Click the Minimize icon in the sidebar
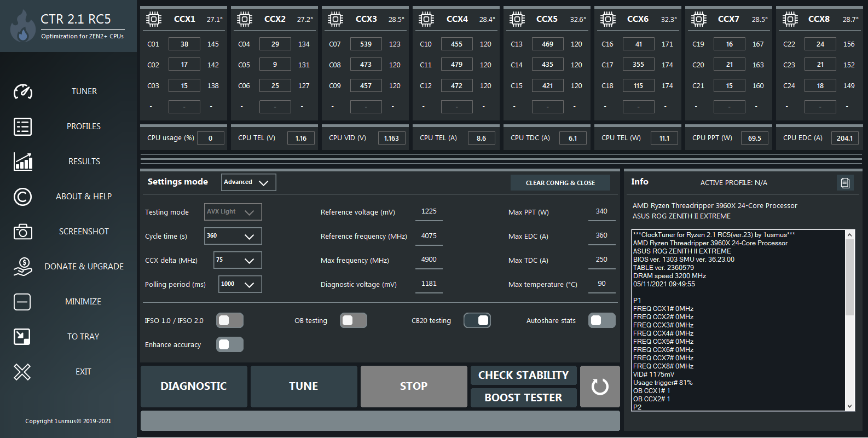This screenshot has width=868, height=438. (x=22, y=302)
